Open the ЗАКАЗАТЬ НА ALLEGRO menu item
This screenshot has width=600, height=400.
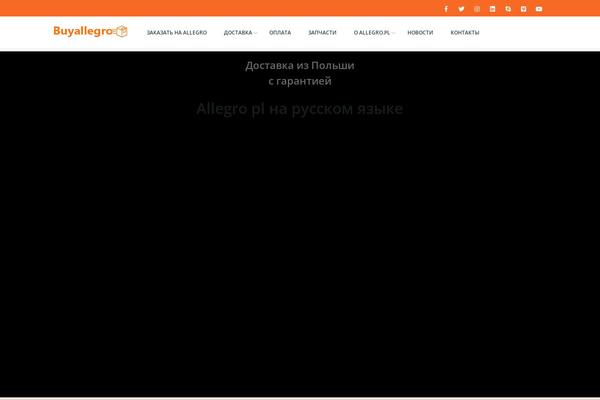click(x=177, y=33)
